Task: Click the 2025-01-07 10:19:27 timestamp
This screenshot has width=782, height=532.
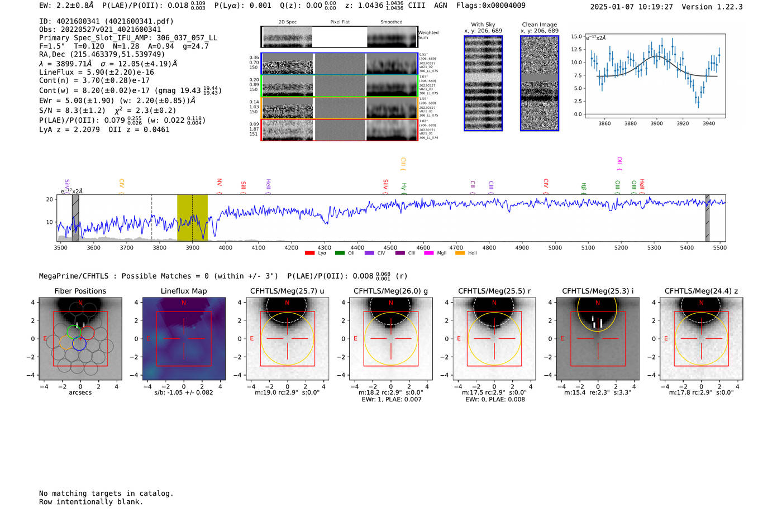Action: tap(631, 7)
